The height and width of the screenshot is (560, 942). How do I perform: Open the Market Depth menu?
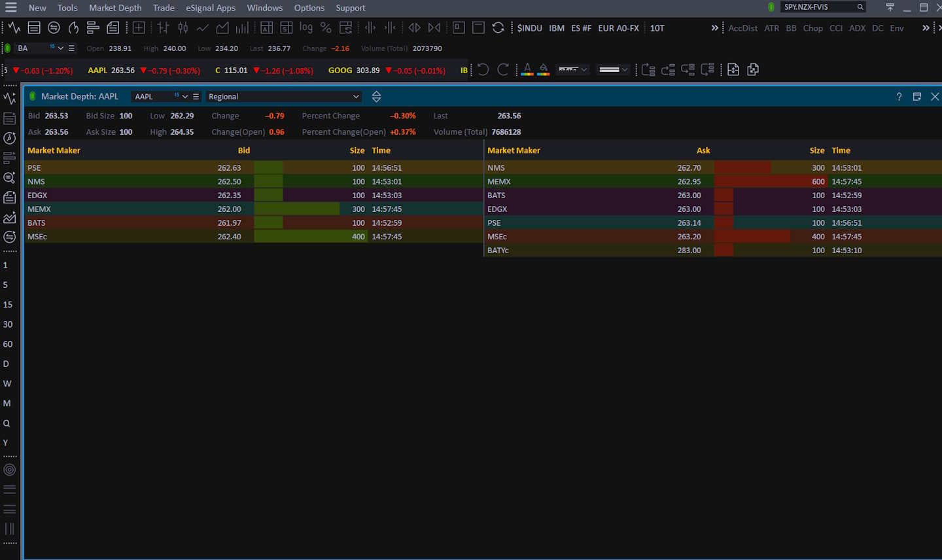(115, 8)
